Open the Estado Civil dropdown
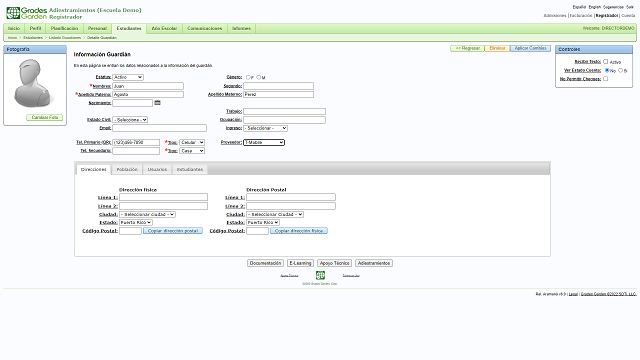 [x=130, y=120]
